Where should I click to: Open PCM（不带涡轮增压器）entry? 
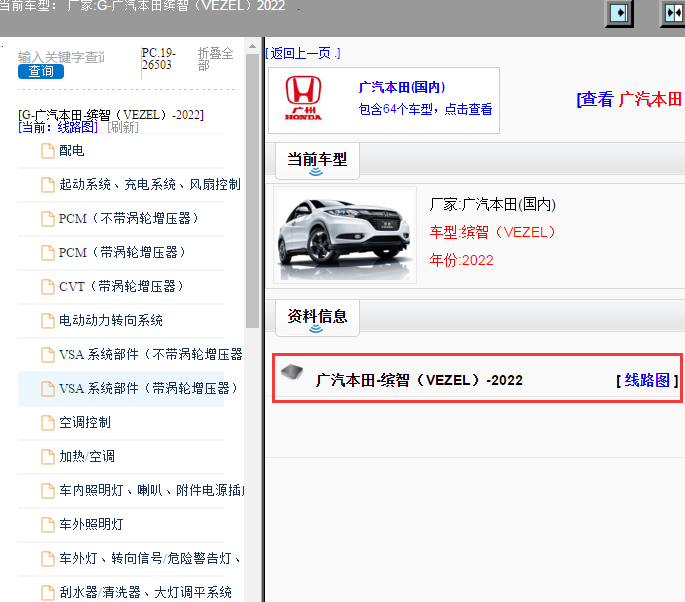129,218
